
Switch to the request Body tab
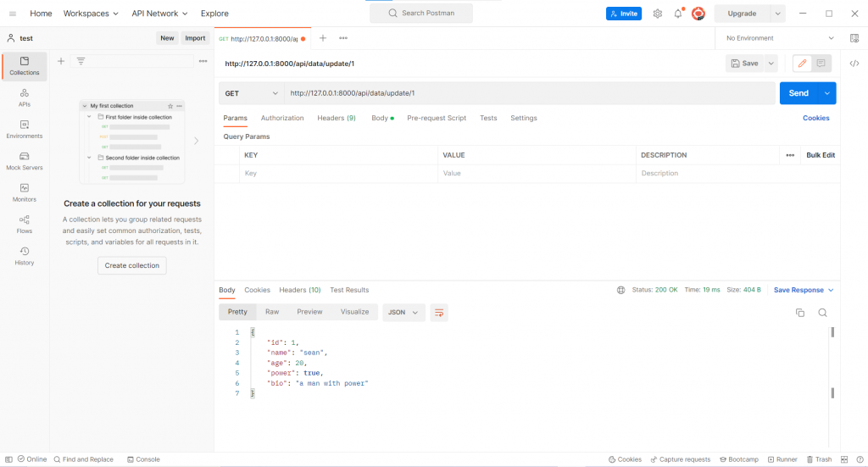(382, 118)
